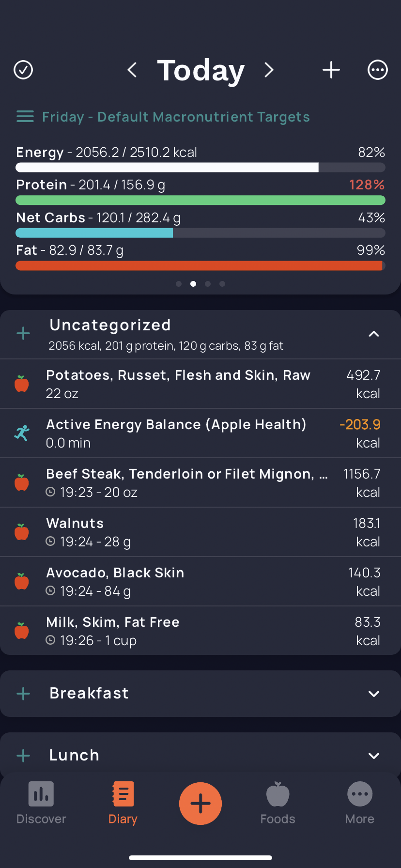Tap the top plus add icon
This screenshot has width=401, height=868.
[331, 70]
